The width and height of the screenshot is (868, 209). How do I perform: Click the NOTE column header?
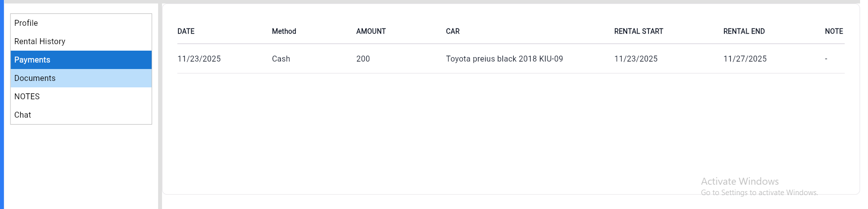pos(833,31)
